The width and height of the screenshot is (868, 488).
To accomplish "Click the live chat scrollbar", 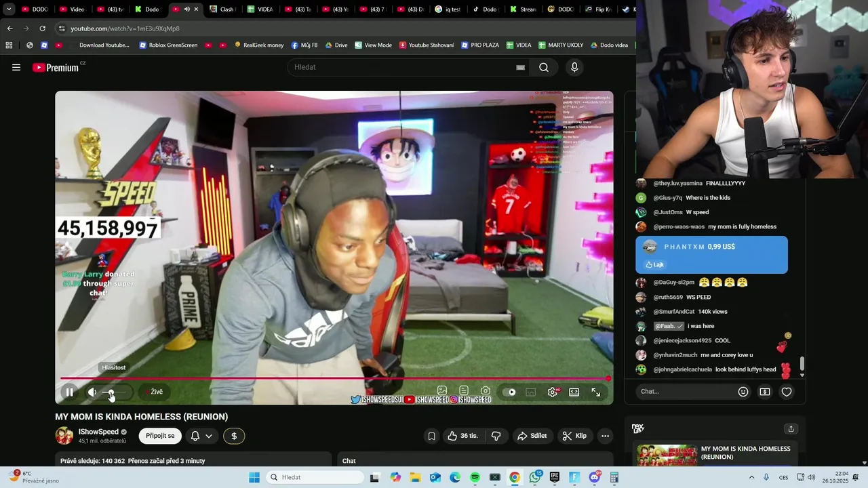I will pyautogui.click(x=802, y=363).
